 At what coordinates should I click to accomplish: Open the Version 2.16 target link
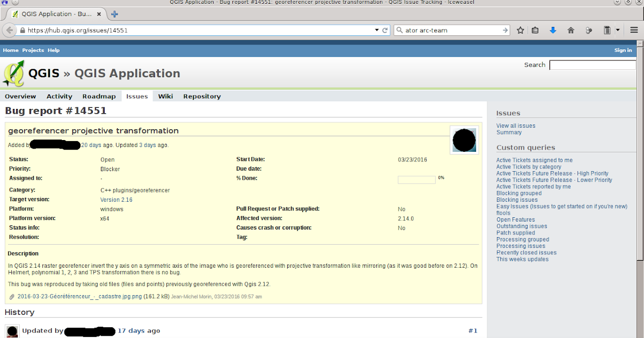tap(116, 200)
